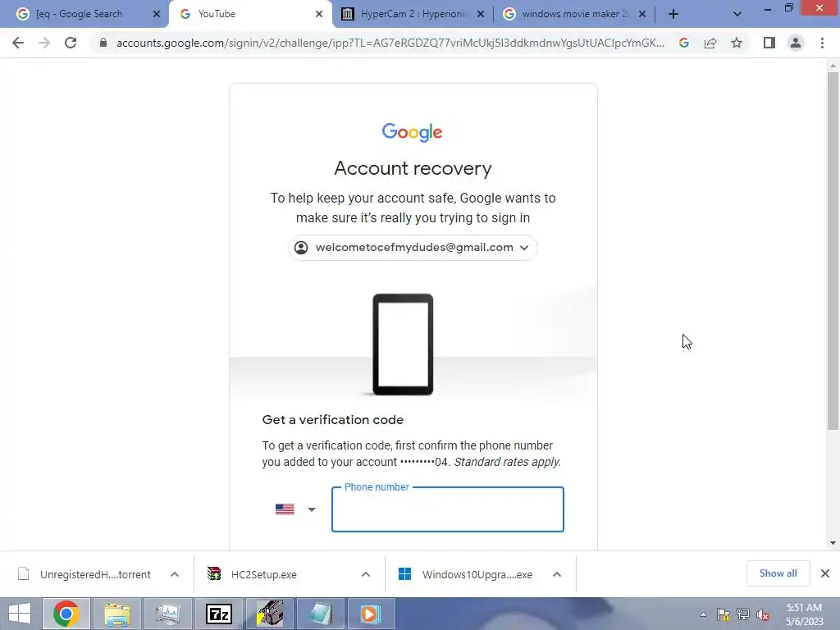Open the country code flag dropdown
The image size is (840, 630).
[295, 509]
